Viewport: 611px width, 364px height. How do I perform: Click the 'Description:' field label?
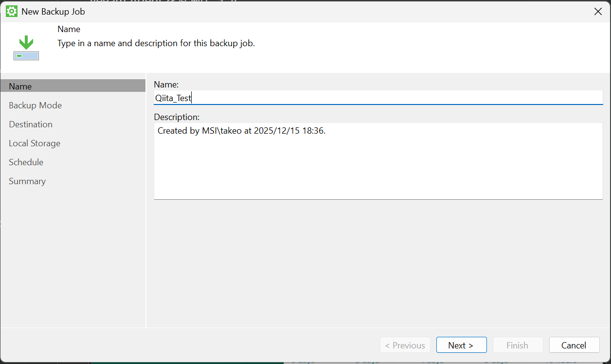177,117
